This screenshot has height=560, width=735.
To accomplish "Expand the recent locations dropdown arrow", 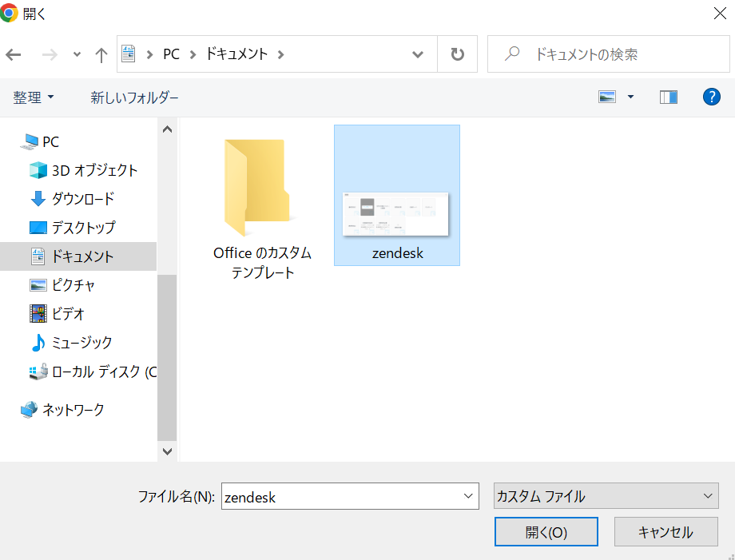I will pyautogui.click(x=77, y=55).
